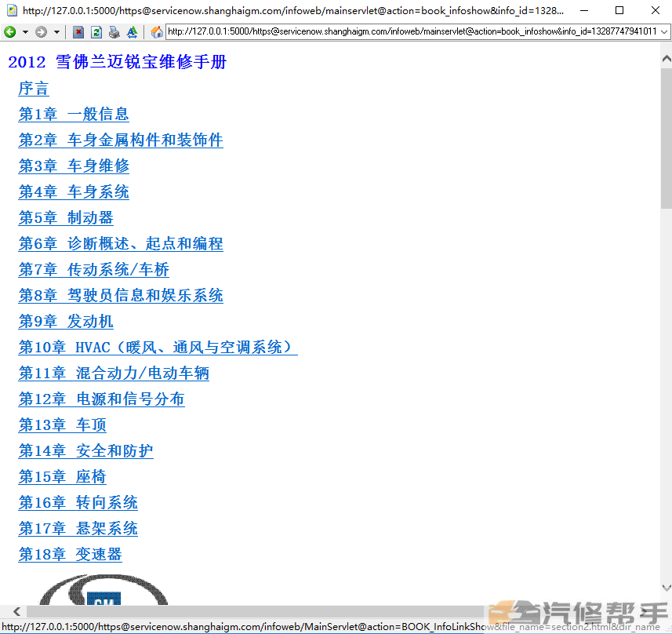This screenshot has width=672, height=634.
Task: Open 第7章 传动系统/车桥 link
Action: (x=94, y=269)
